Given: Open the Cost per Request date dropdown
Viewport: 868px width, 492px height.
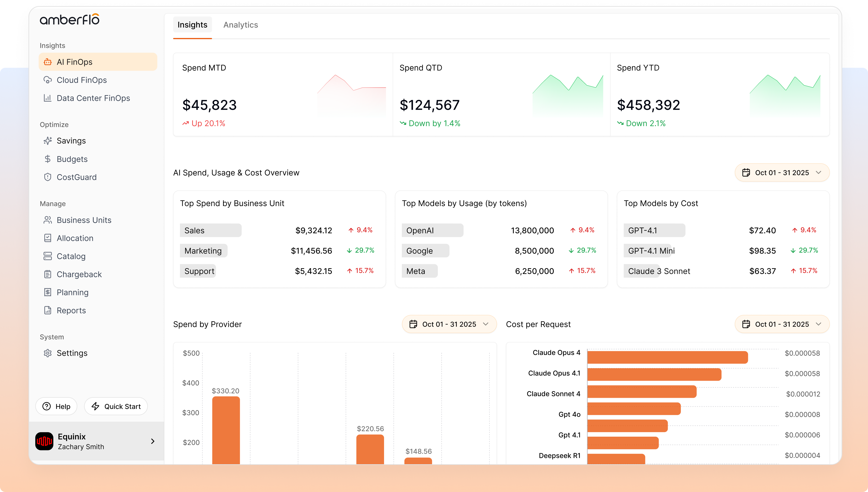Looking at the screenshot, I should [782, 324].
